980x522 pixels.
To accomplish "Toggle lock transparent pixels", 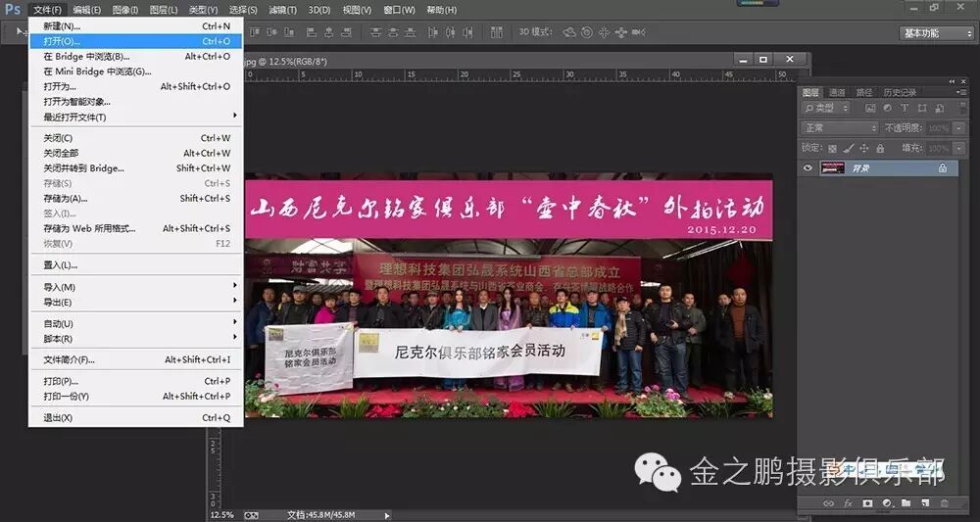I will click(x=832, y=149).
